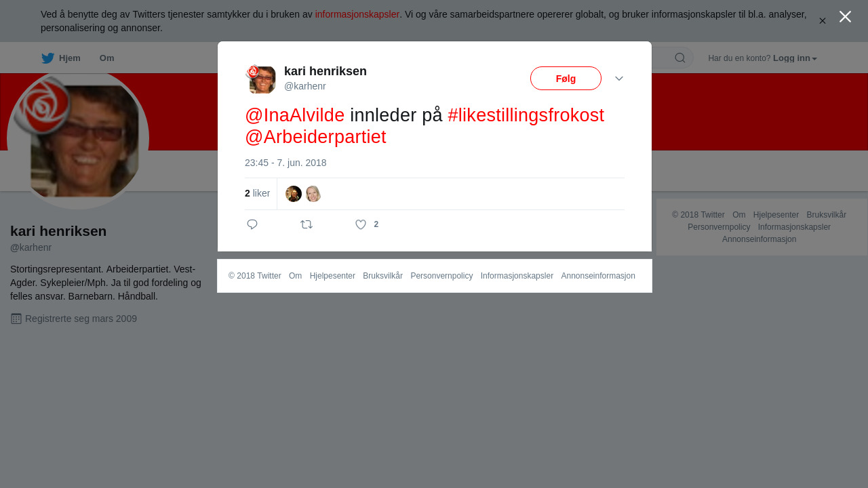View the 2 liker count list
Image resolution: width=868 pixels, height=488 pixels.
tap(257, 193)
